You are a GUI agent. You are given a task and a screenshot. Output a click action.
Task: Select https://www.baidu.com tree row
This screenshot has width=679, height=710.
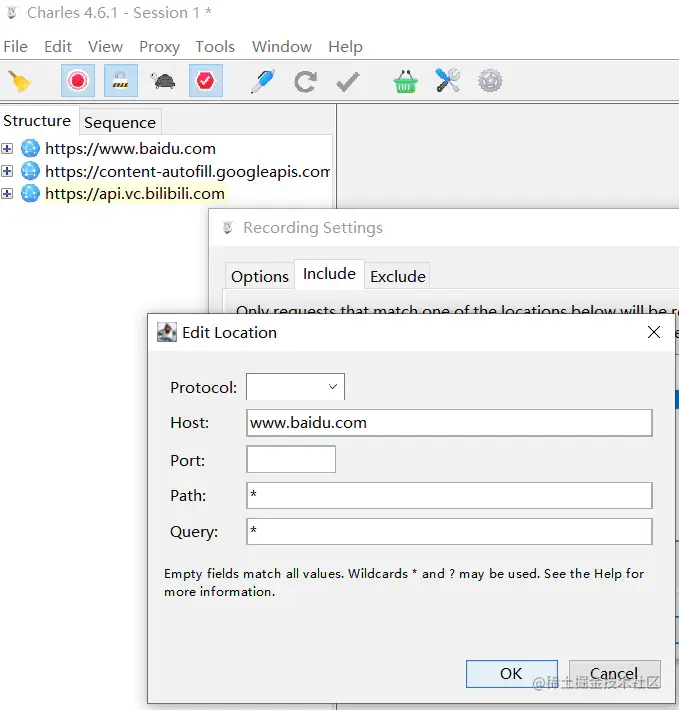point(130,149)
